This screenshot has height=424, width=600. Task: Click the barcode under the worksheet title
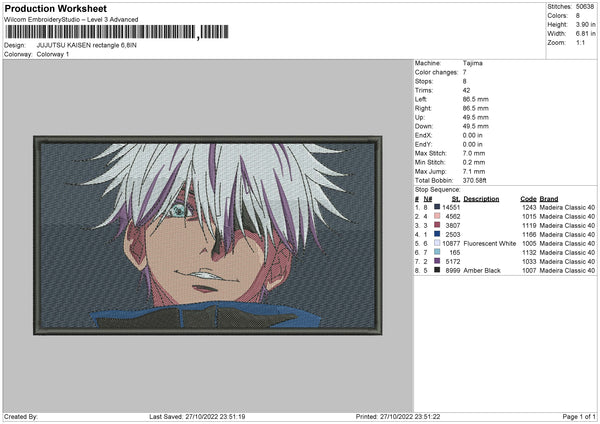(x=116, y=32)
